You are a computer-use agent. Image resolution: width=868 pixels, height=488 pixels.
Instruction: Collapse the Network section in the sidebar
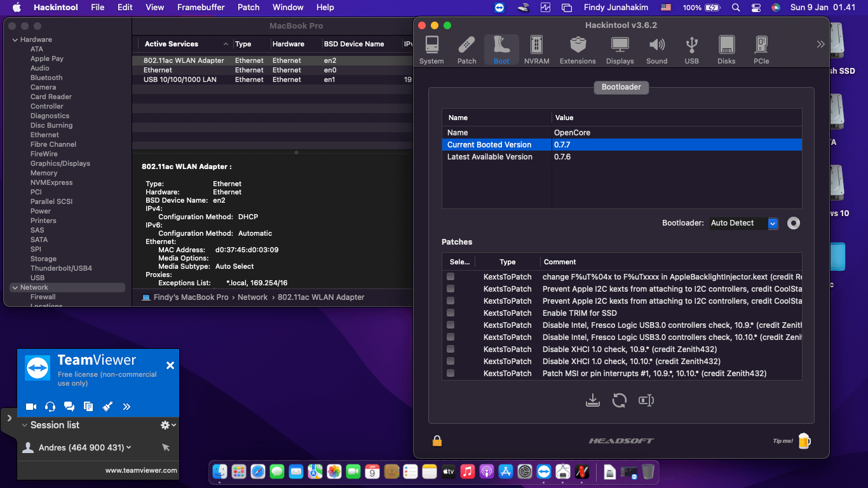pyautogui.click(x=15, y=288)
